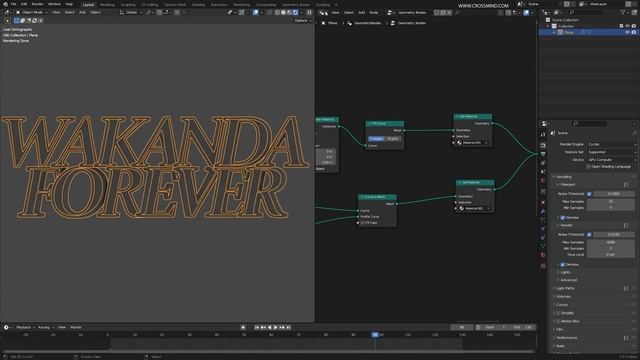Click the node editor type icon
The width and height of the screenshot is (640, 360).
point(323,13)
